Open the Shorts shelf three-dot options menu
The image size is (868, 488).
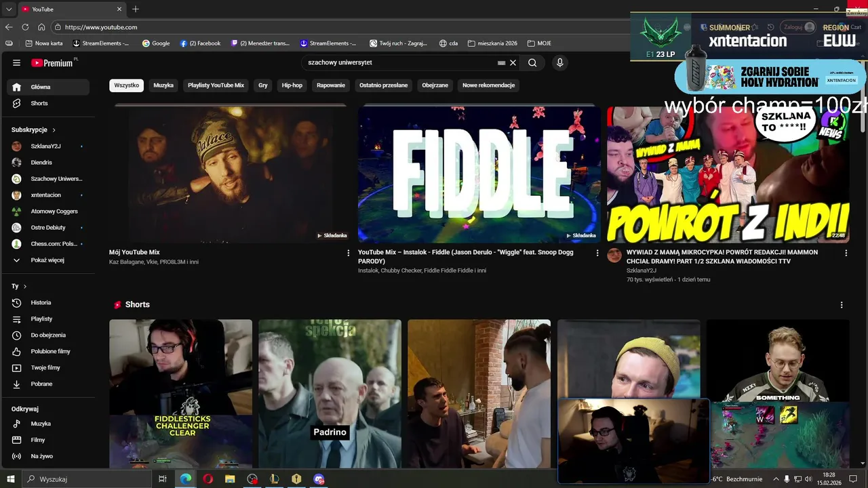point(842,305)
